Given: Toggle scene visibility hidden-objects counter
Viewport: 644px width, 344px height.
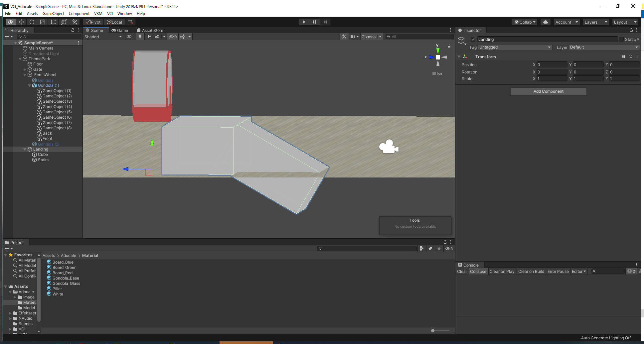Looking at the screenshot, I should tap(173, 37).
